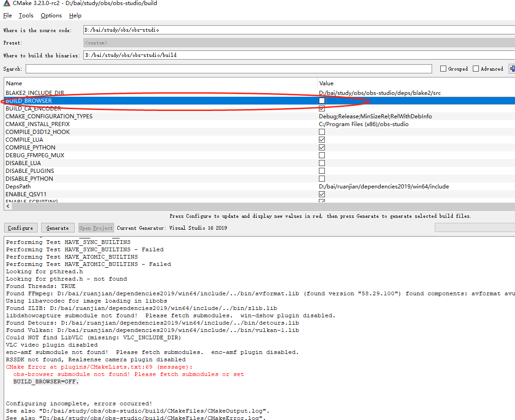Click the blue plus Add Entry icon
The width and height of the screenshot is (515, 420).
coord(512,69)
